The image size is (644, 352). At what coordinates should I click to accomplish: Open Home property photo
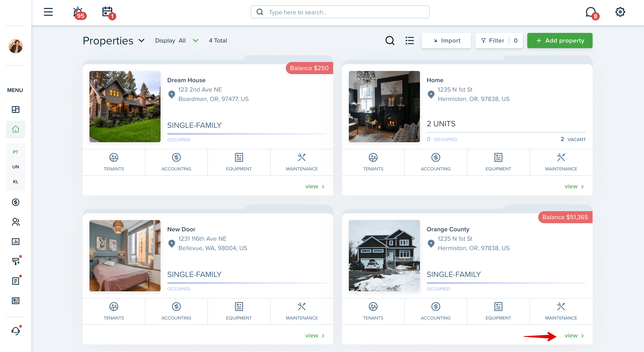tap(384, 107)
